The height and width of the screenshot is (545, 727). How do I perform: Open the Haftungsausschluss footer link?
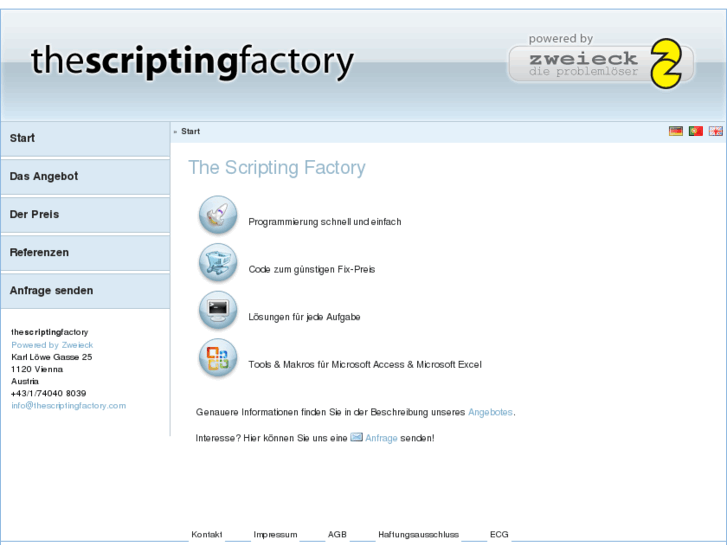(418, 534)
